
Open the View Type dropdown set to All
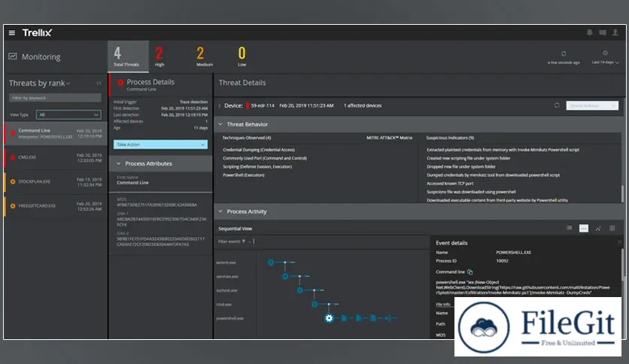[68, 114]
